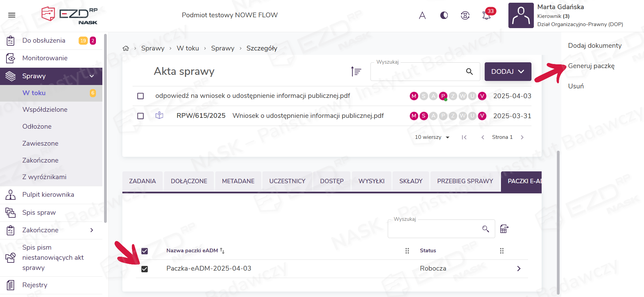Click the home breadcrumb icon

click(x=126, y=48)
